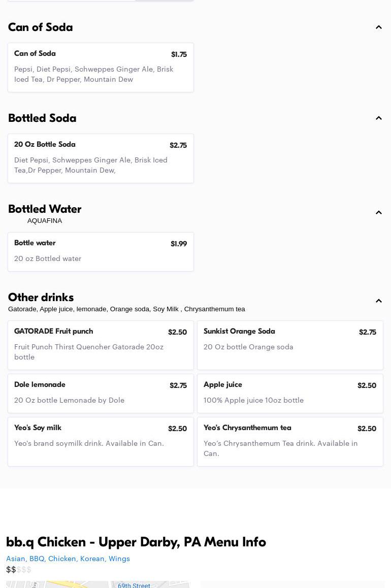Follow the Chicken cuisine link
391x588 pixels.
click(x=62, y=559)
